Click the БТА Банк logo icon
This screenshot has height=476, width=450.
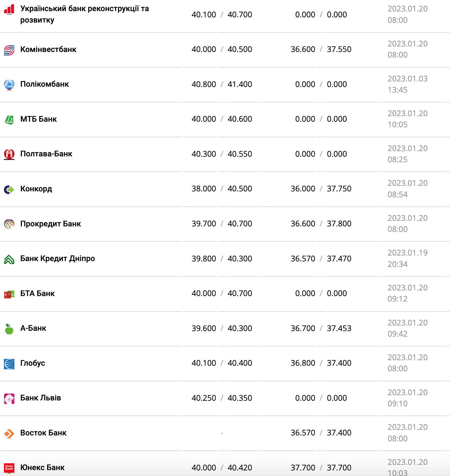coord(9,294)
